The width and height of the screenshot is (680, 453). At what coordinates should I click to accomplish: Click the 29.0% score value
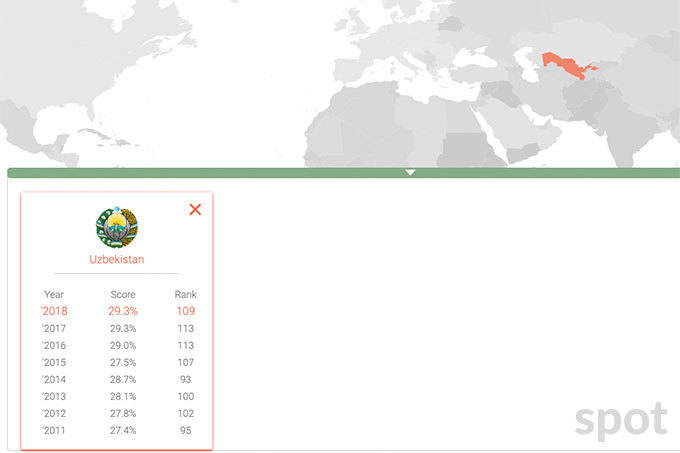(x=123, y=345)
